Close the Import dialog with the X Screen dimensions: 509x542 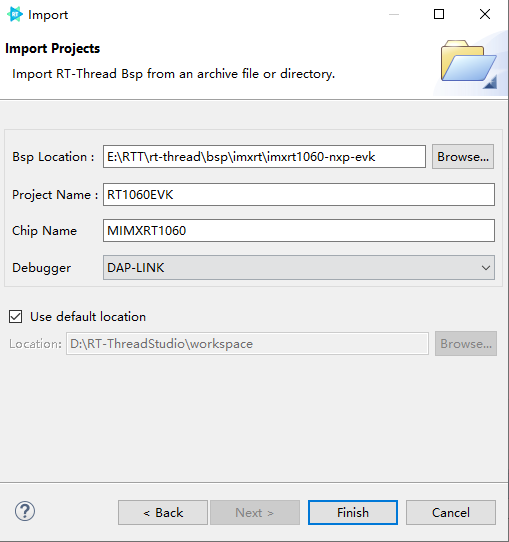tap(485, 14)
